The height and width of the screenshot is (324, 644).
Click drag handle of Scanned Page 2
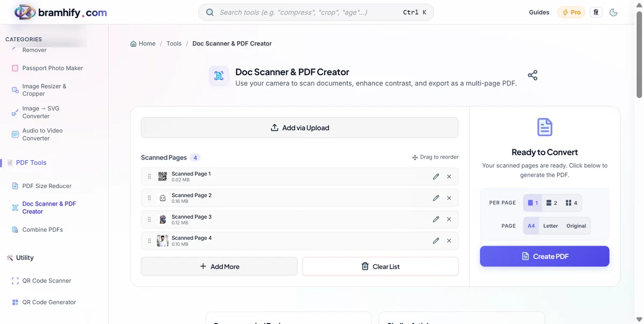(x=149, y=198)
